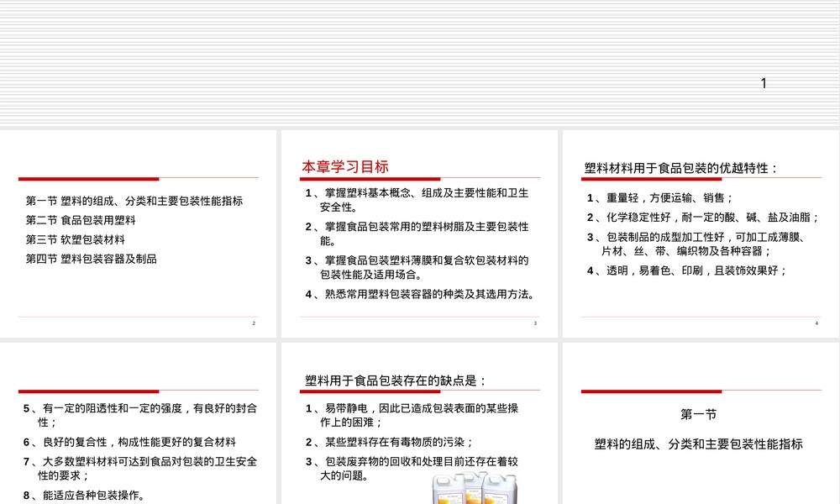Image resolution: width=840 pixels, height=504 pixels.
Task: Click the centered 第一节 heading text
Action: point(699,415)
